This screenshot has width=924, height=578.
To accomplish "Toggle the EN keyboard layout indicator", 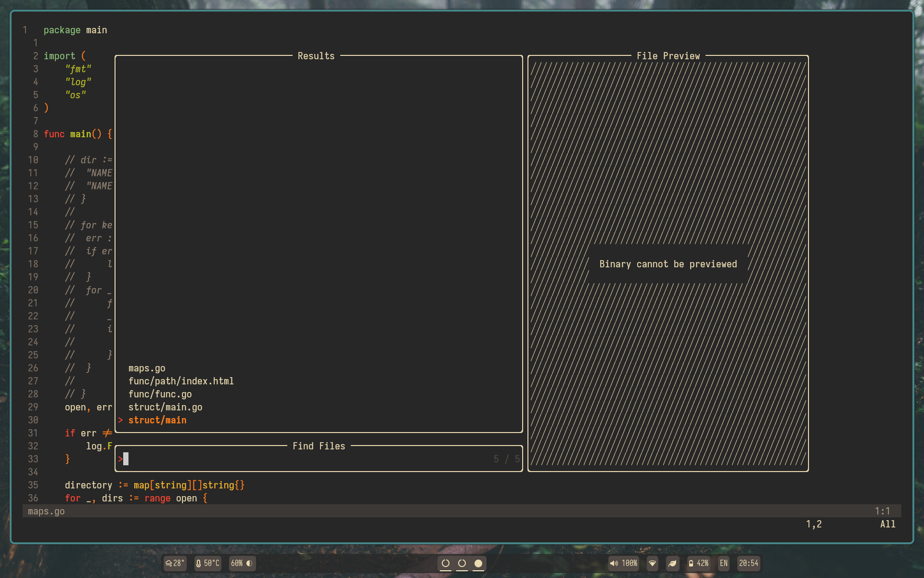I will (723, 563).
